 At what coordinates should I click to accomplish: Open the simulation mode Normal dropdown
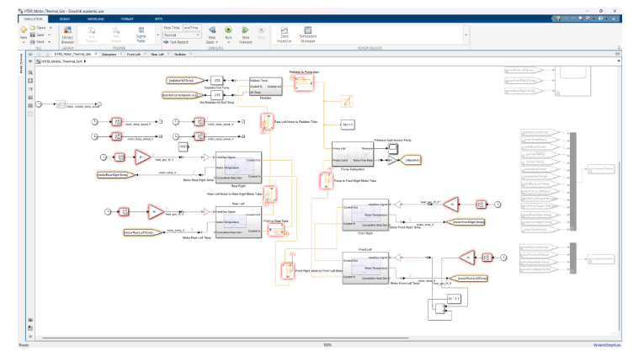click(182, 35)
